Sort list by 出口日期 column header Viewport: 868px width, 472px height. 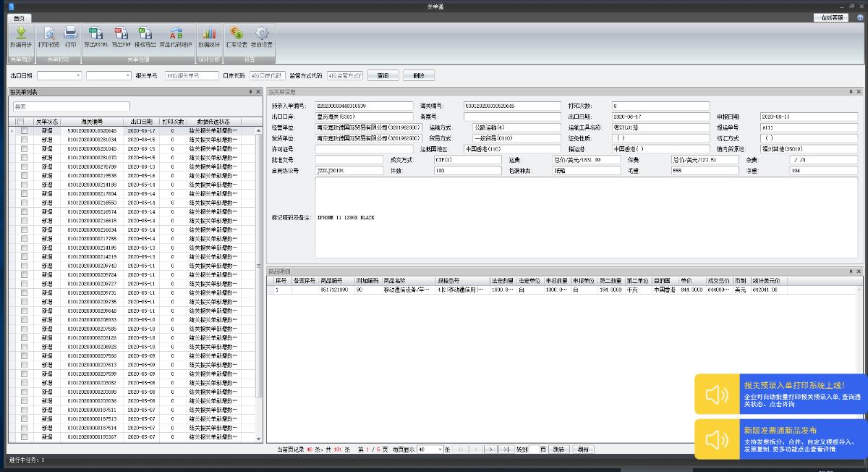[142, 122]
